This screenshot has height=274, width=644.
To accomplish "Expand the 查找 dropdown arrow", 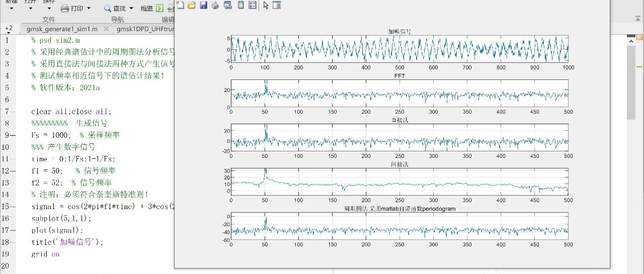I will pos(131,8).
